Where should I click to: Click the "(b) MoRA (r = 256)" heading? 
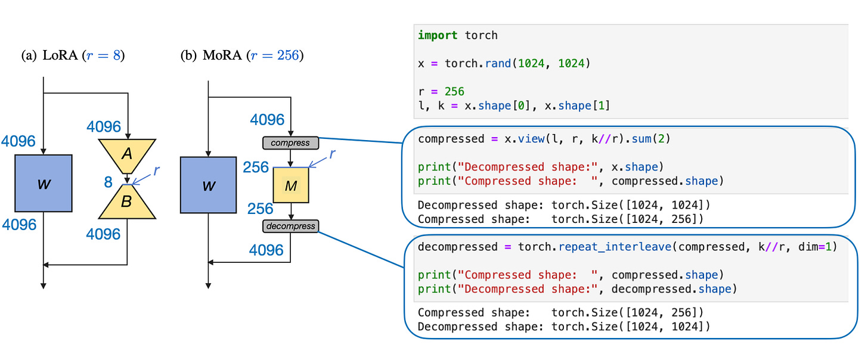pos(242,57)
